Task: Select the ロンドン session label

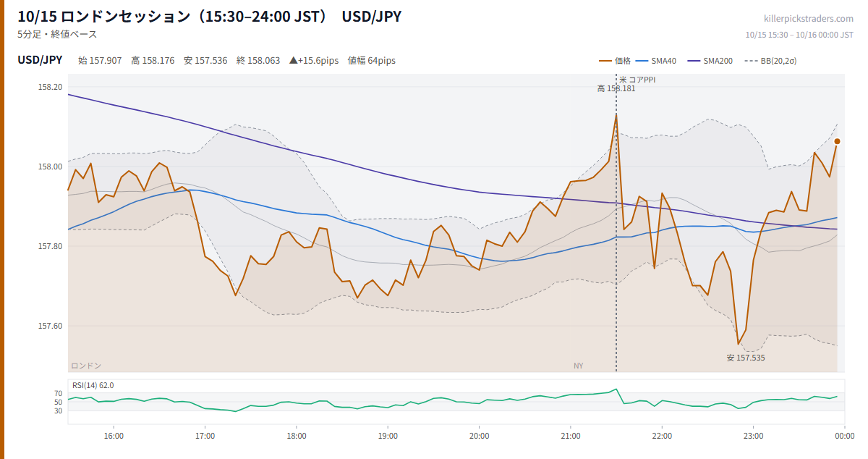Action: point(86,366)
